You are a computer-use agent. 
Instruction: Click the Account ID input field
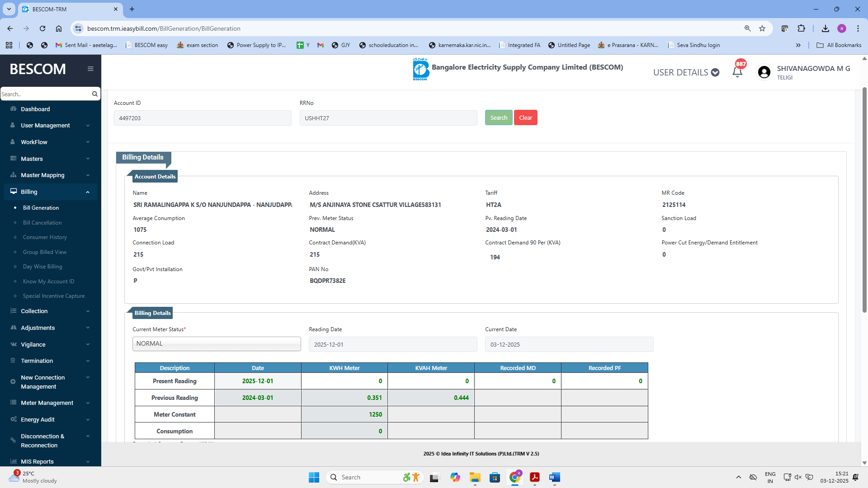[x=203, y=118]
